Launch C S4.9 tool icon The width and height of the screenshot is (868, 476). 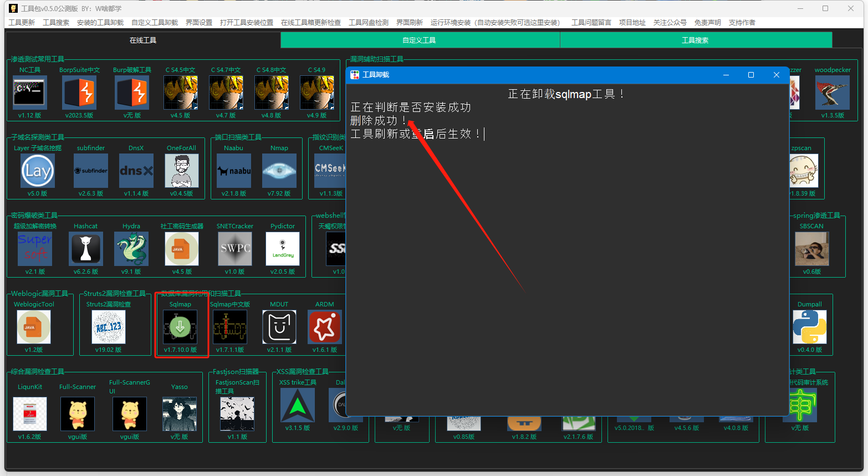317,93
